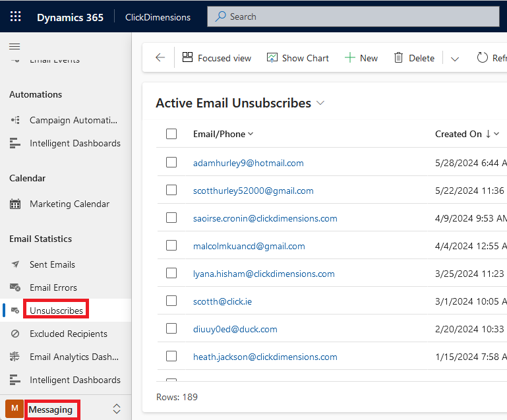Screen dimensions: 507x420
Task: Open Focused view from the toolbar
Action: click(188, 58)
